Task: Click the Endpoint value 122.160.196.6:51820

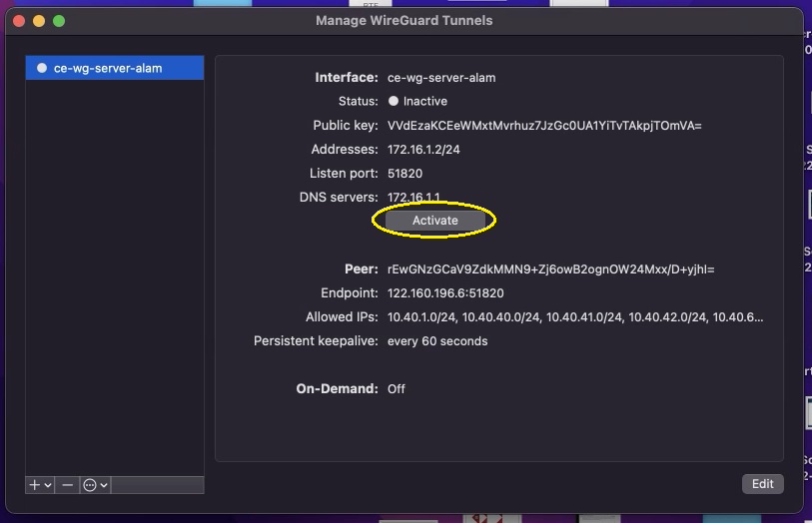Action: pos(445,292)
